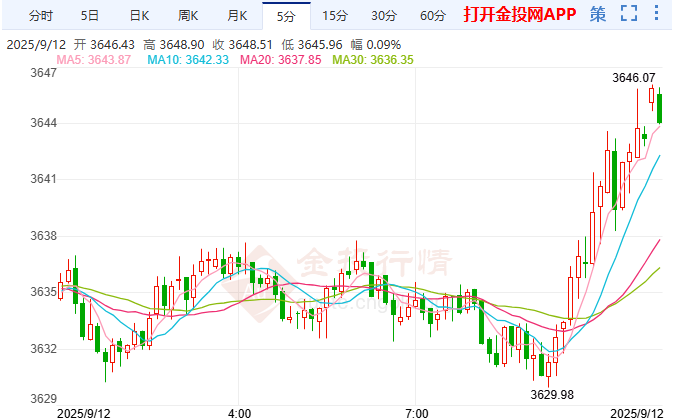Click the 3635 price axis label
The width and height of the screenshot is (674, 419).
pyautogui.click(x=43, y=292)
